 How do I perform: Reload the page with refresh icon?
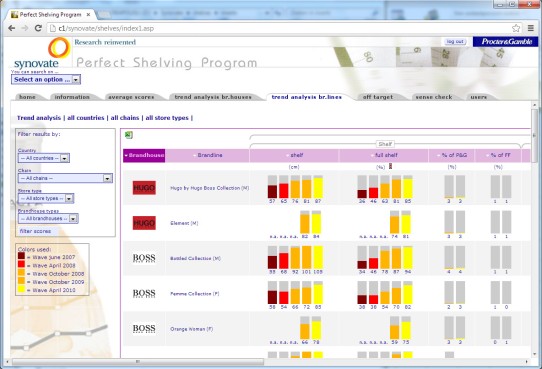pyautogui.click(x=38, y=28)
